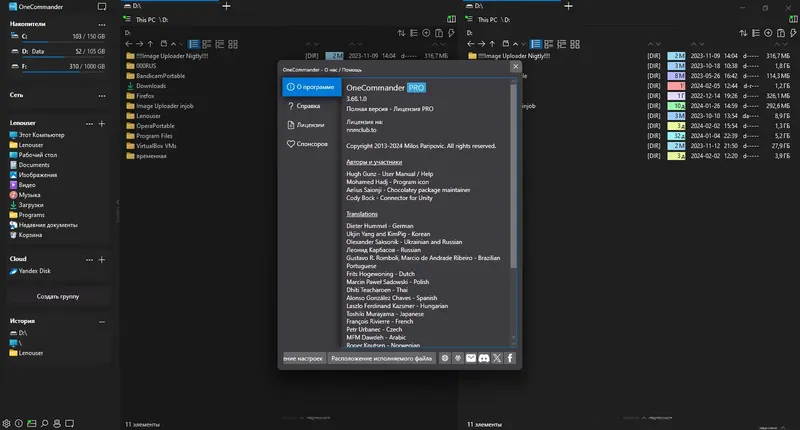Open the Cloud group three-dots menu
Image resolution: width=800 pixels, height=430 pixels.
(x=89, y=259)
